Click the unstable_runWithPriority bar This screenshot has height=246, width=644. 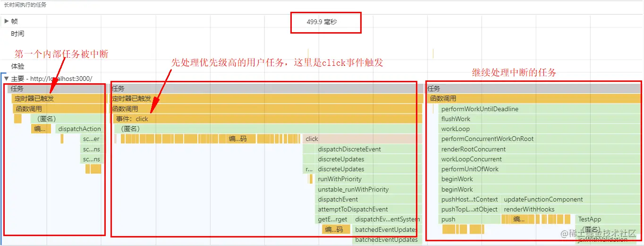368,189
